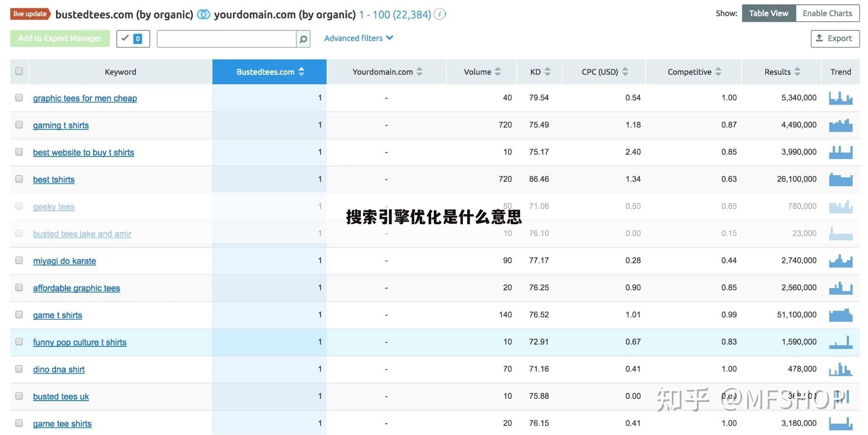Image resolution: width=868 pixels, height=435 pixels.
Task: Sort by the Volume column arrows
Action: point(497,72)
